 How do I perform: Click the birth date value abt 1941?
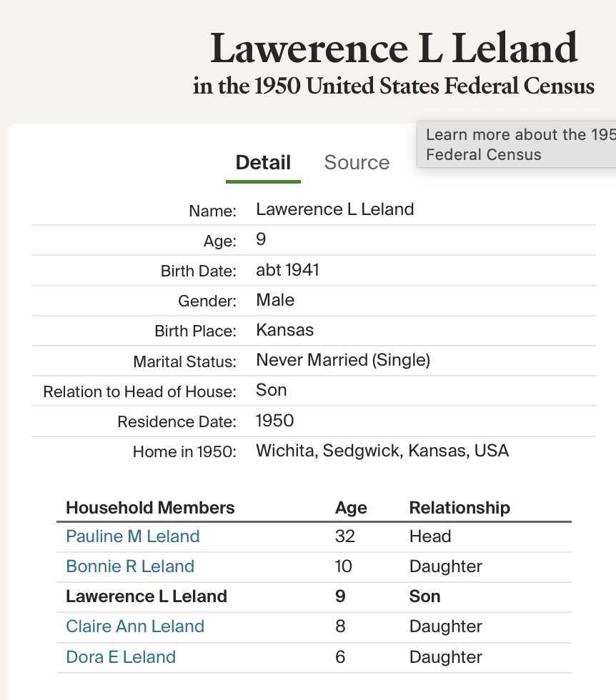point(287,270)
